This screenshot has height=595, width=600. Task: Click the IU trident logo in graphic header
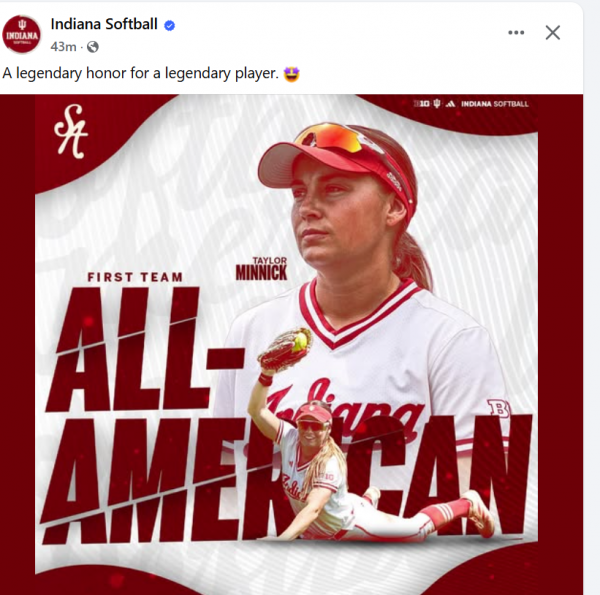click(437, 104)
